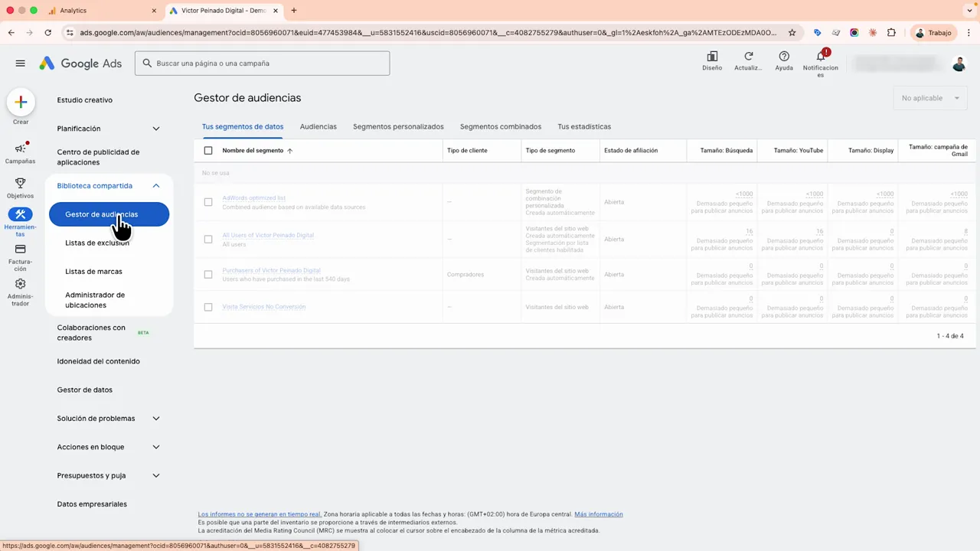Open Listas de marcas
The image size is (980, 551).
(93, 272)
